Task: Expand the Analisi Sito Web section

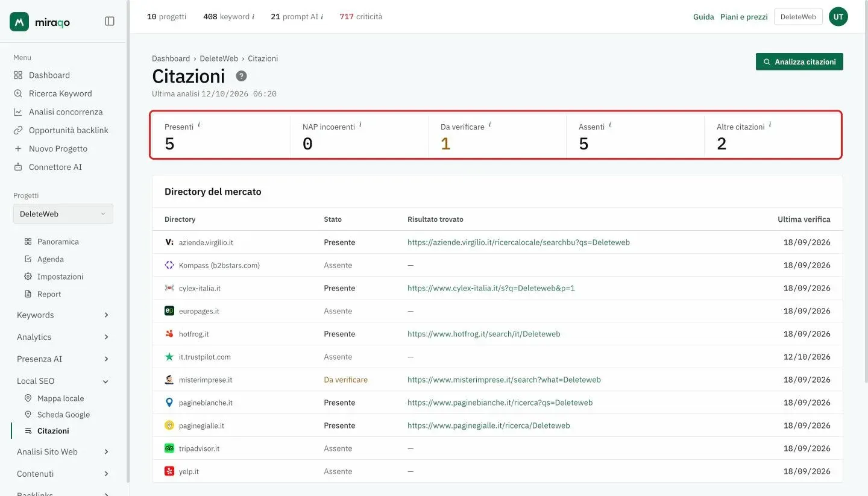Action: point(63,452)
